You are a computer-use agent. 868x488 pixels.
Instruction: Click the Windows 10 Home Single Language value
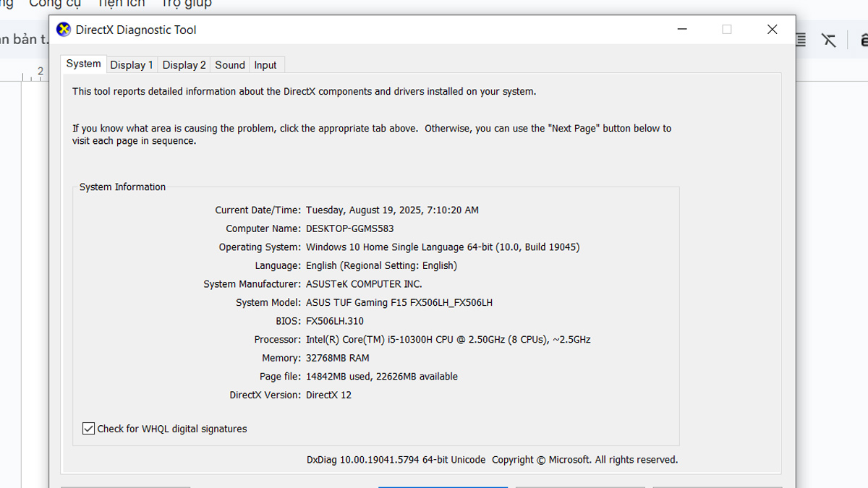tap(443, 247)
